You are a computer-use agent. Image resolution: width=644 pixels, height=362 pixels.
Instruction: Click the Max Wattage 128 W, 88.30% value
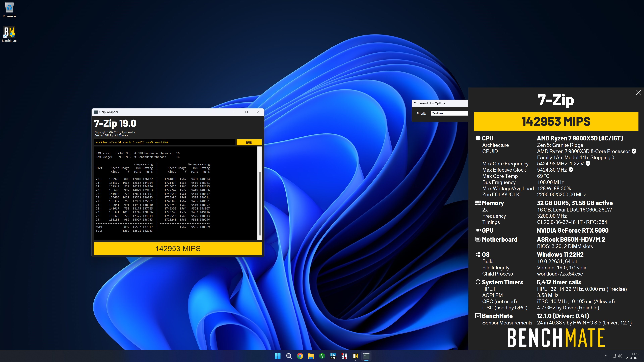coord(554,188)
